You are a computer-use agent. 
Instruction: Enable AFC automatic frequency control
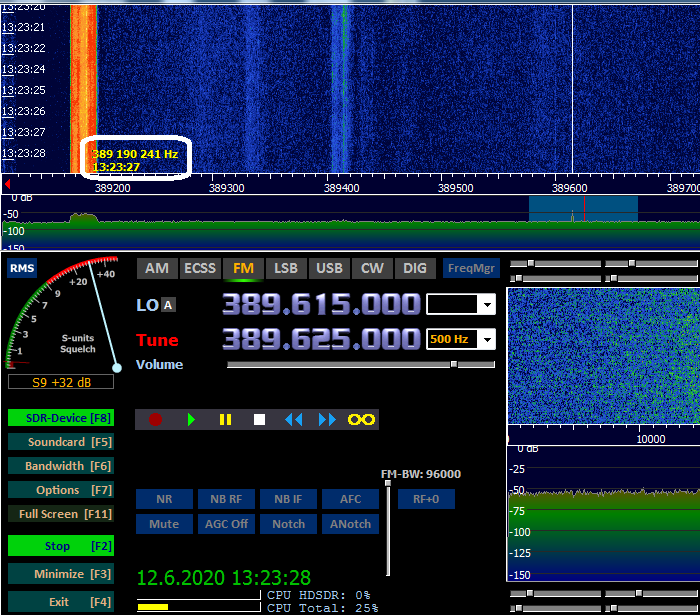tap(350, 499)
